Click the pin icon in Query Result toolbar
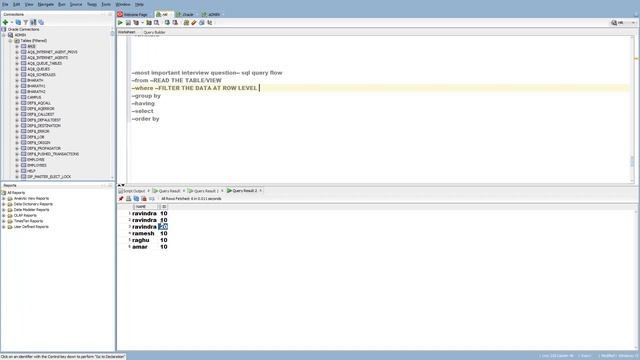The height and width of the screenshot is (360, 640). point(121,199)
